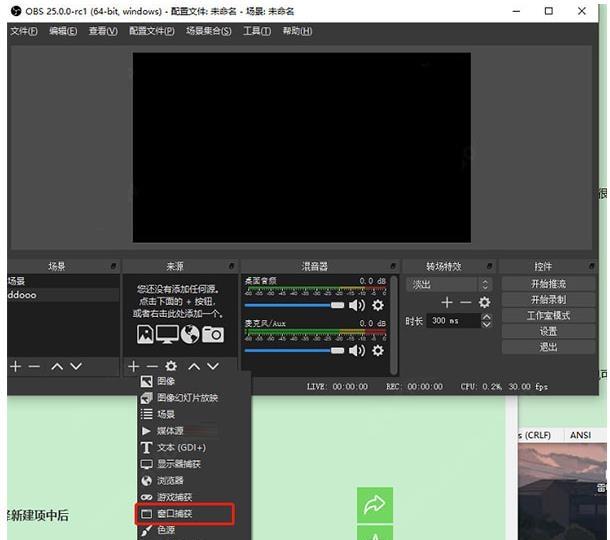This screenshot has height=540, width=610.
Task: Undock the 场景 panel via float icon
Action: (x=113, y=266)
